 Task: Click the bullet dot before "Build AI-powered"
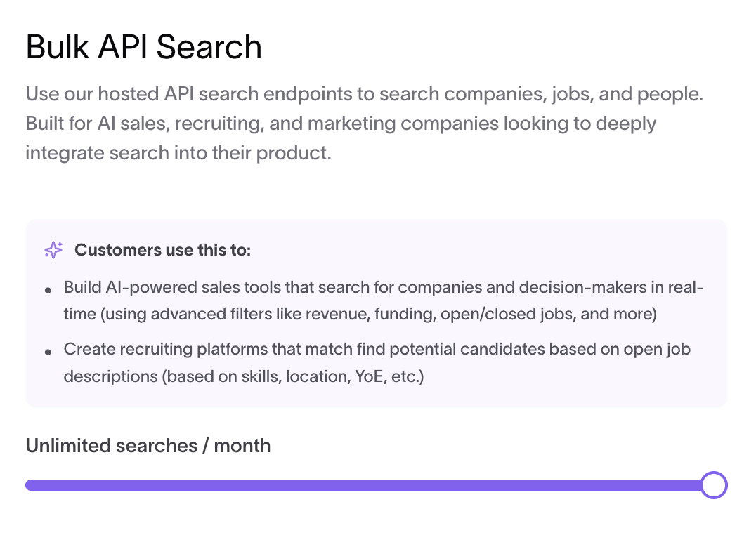click(48, 289)
